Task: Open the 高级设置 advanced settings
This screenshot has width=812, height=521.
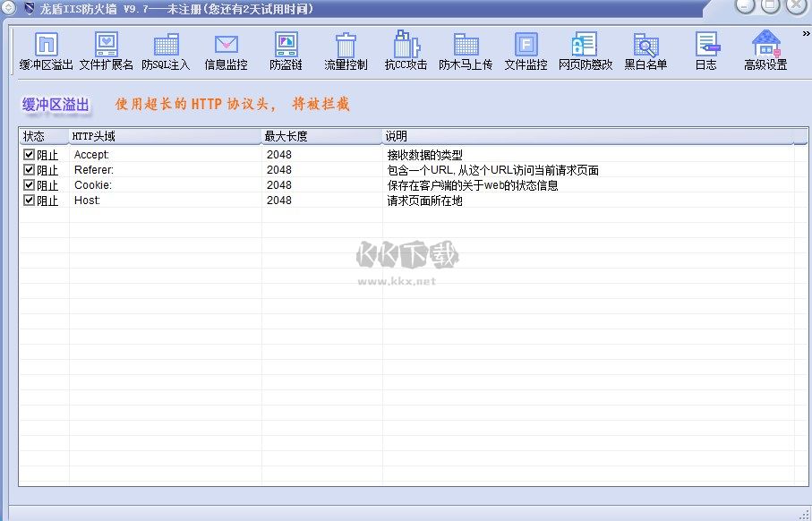Action: [x=766, y=49]
